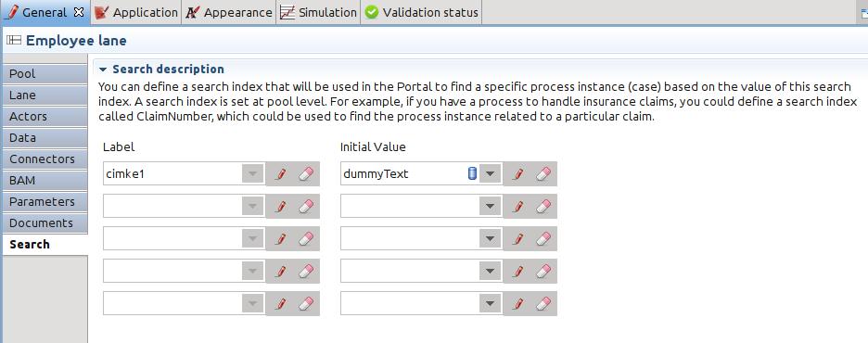This screenshot has width=868, height=343.
Task: Open dropdown of dummyText initial value
Action: [490, 174]
